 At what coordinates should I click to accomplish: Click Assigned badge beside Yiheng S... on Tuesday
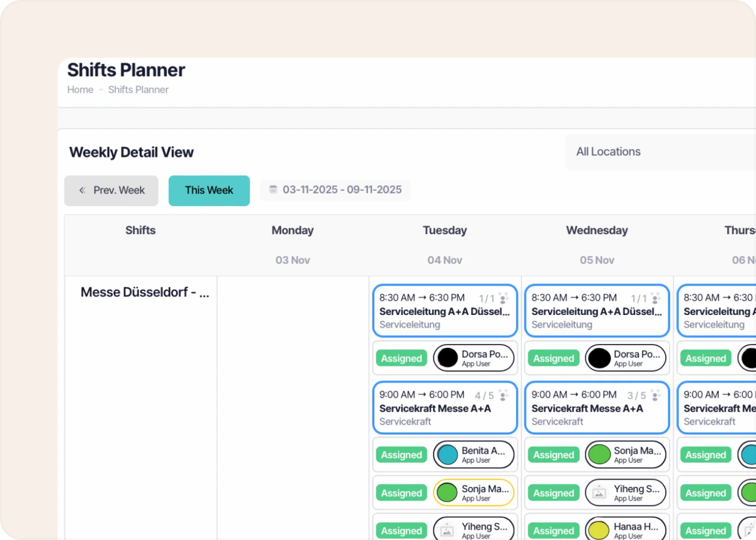pos(401,531)
